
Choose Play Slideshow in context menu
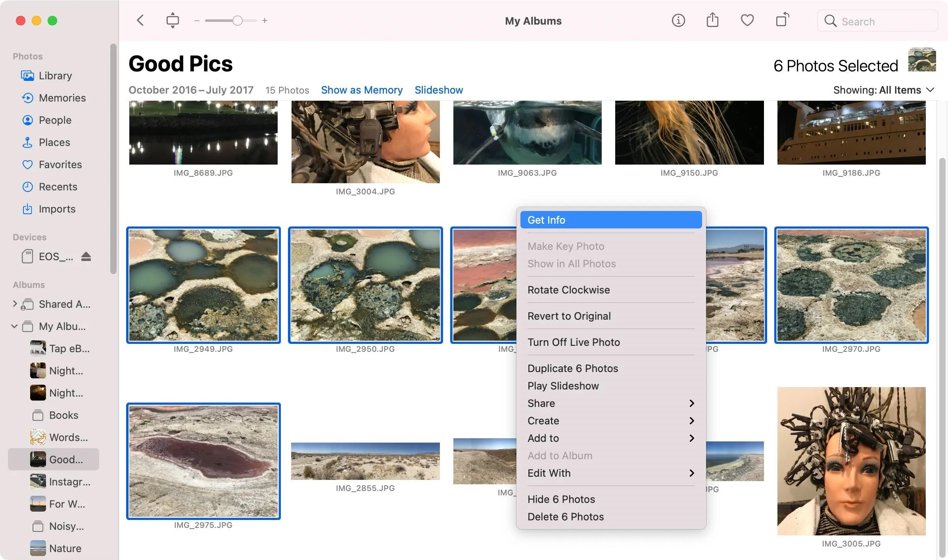(611, 386)
